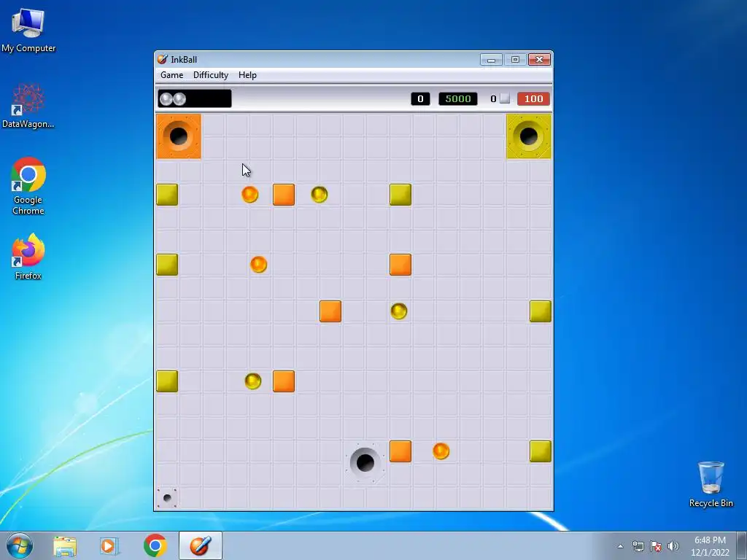Open the Game menu
The image size is (747, 560).
point(171,75)
